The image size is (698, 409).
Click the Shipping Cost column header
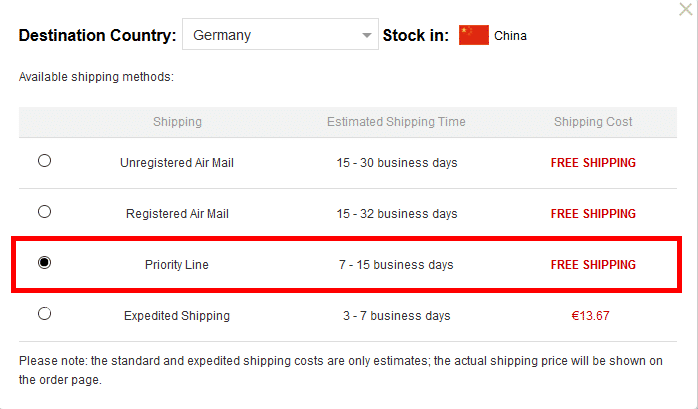(x=593, y=122)
